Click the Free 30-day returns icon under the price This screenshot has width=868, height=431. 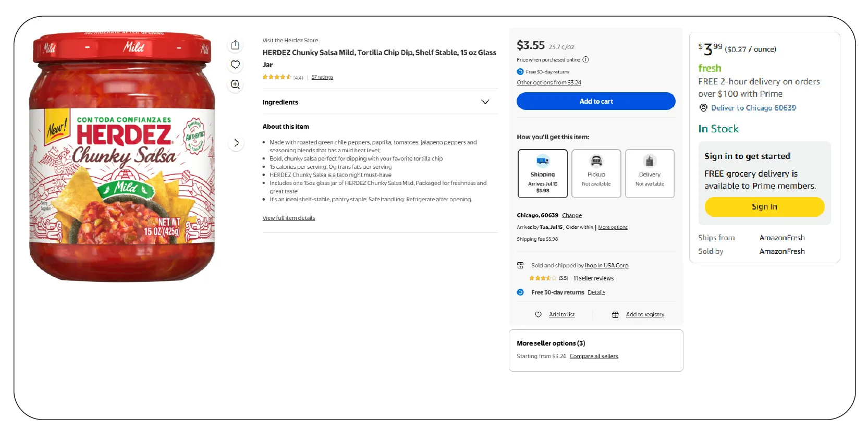pyautogui.click(x=520, y=72)
